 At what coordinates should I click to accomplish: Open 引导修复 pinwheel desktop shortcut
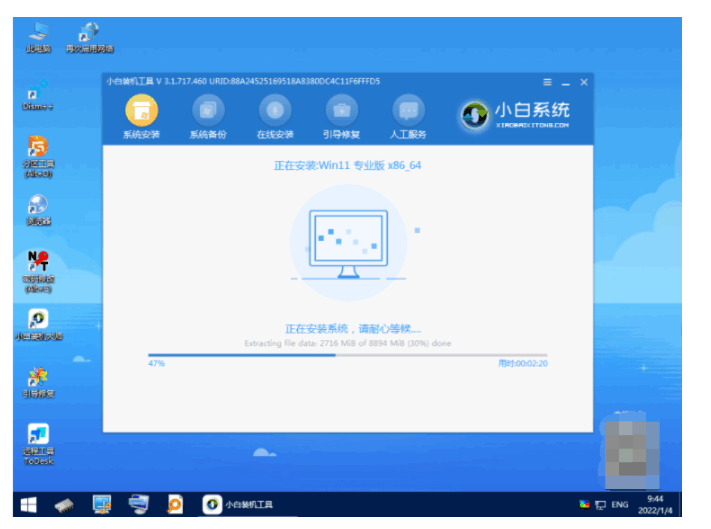click(x=38, y=382)
